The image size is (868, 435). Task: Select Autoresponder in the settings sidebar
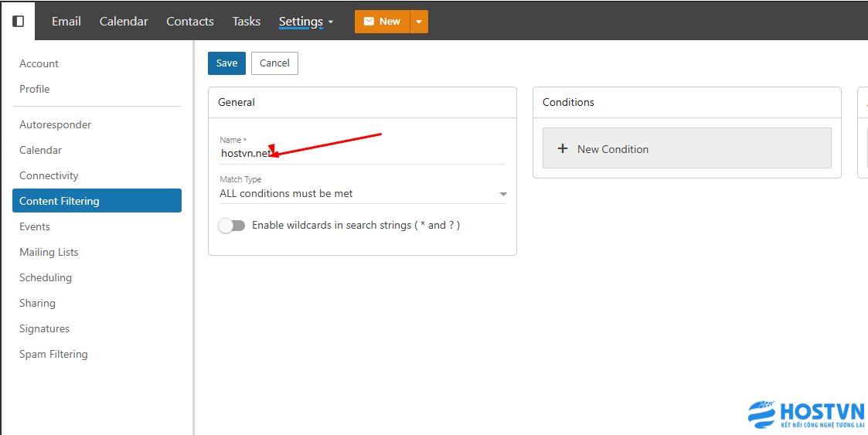[x=56, y=124]
